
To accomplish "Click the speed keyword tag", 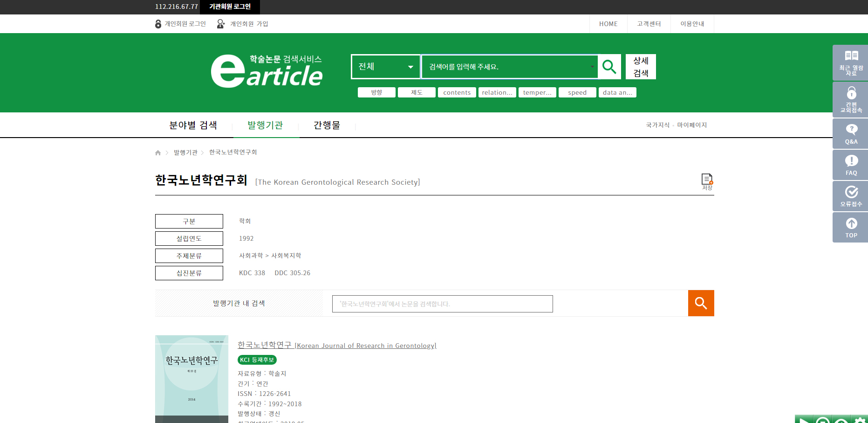I will pyautogui.click(x=577, y=92).
